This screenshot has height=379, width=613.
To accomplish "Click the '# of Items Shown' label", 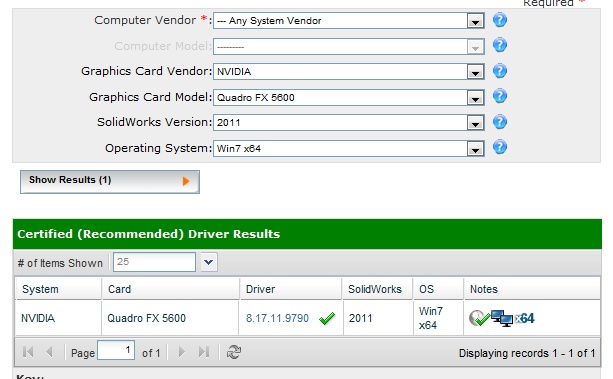I will tap(60, 263).
